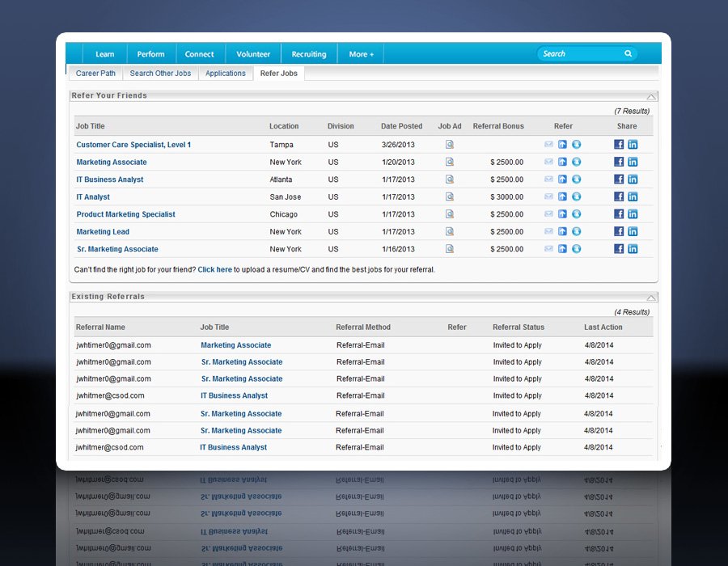Collapse the Refer Your Friends panel
This screenshot has height=566, width=728.
(x=651, y=96)
